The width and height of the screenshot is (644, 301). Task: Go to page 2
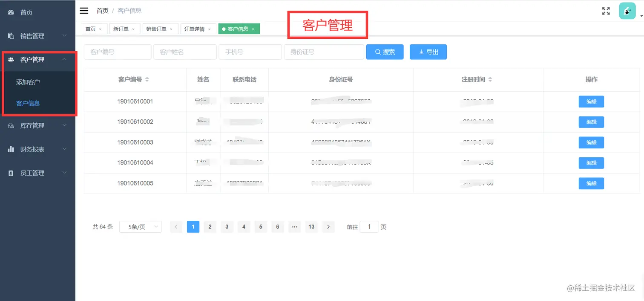pyautogui.click(x=210, y=227)
